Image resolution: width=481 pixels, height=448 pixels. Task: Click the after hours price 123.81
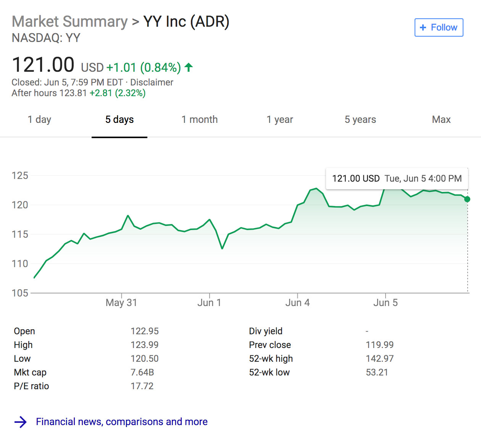(73, 93)
